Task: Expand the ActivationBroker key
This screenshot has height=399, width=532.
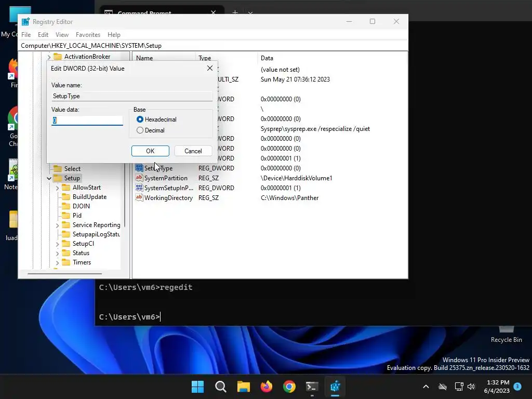Action: tap(49, 57)
